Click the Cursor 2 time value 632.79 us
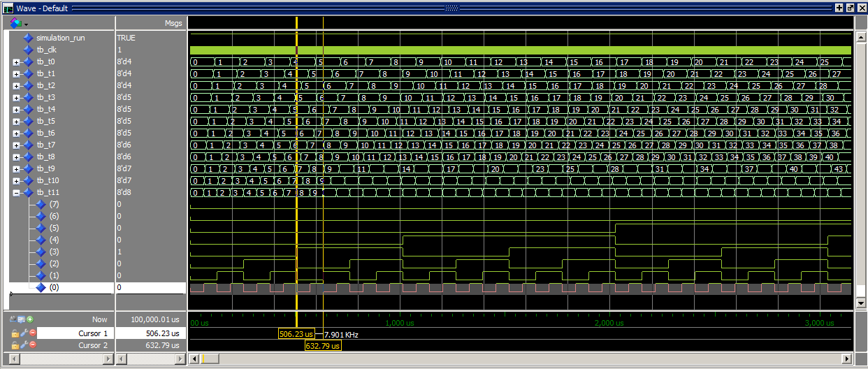The width and height of the screenshot is (868, 369). (x=161, y=345)
